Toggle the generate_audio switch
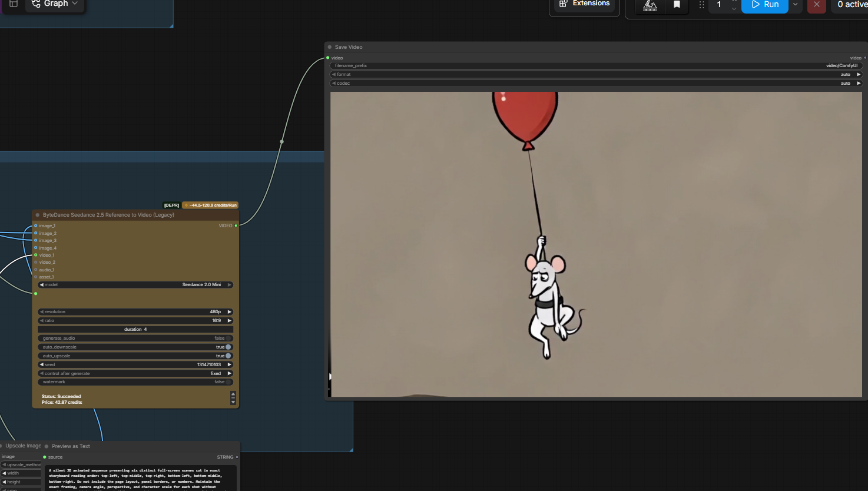The image size is (868, 491). pos(228,339)
